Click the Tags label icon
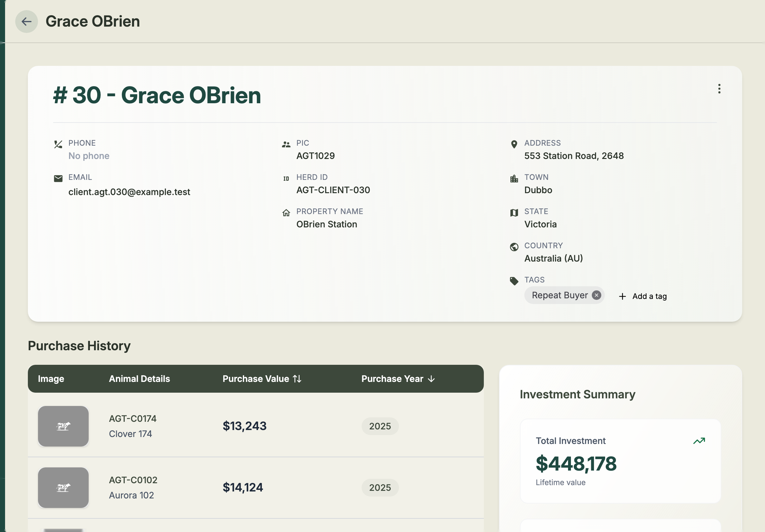This screenshot has width=765, height=532. click(514, 281)
